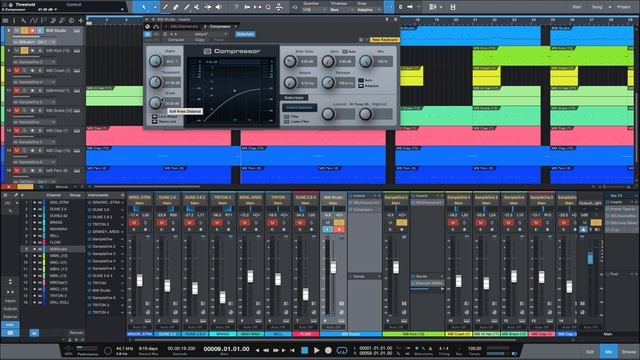Click the Fast Forward button in transport
The height and width of the screenshot is (360, 640).
click(x=276, y=350)
